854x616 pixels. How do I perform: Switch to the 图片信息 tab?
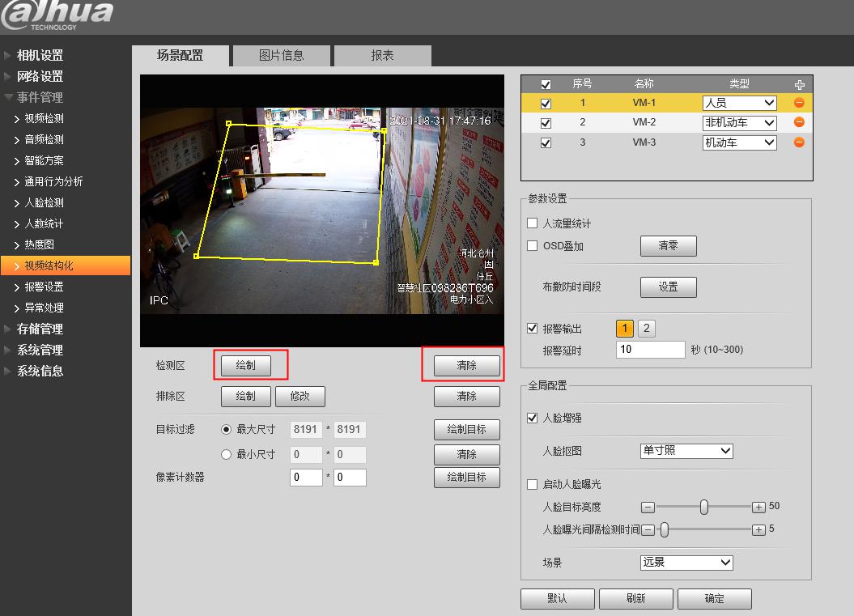pyautogui.click(x=281, y=56)
